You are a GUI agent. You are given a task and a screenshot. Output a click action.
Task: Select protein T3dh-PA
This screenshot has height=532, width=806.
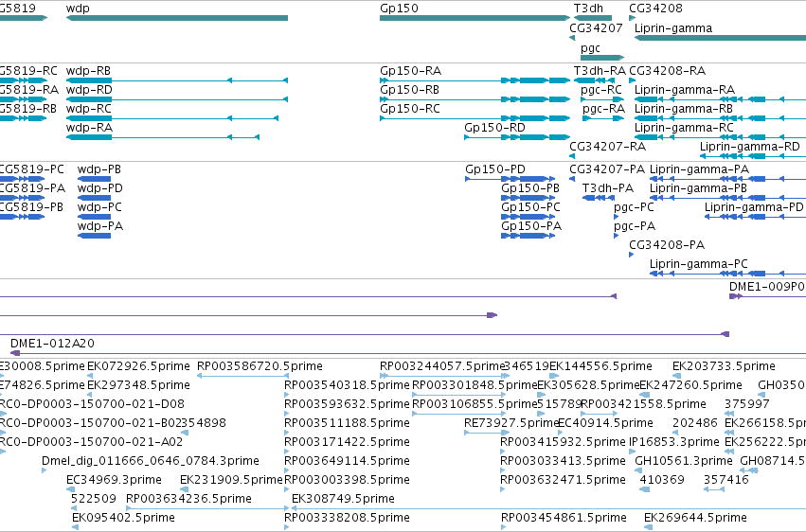pyautogui.click(x=598, y=198)
